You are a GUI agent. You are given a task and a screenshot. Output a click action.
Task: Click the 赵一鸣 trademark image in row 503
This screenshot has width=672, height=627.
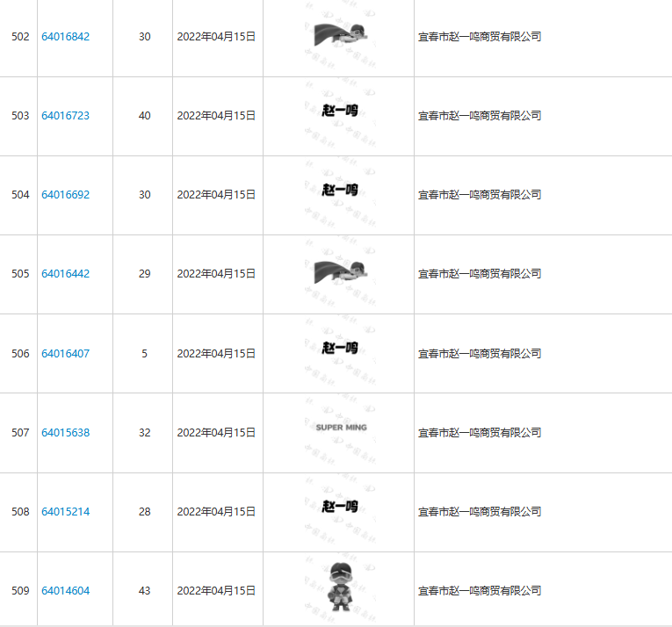point(339,111)
